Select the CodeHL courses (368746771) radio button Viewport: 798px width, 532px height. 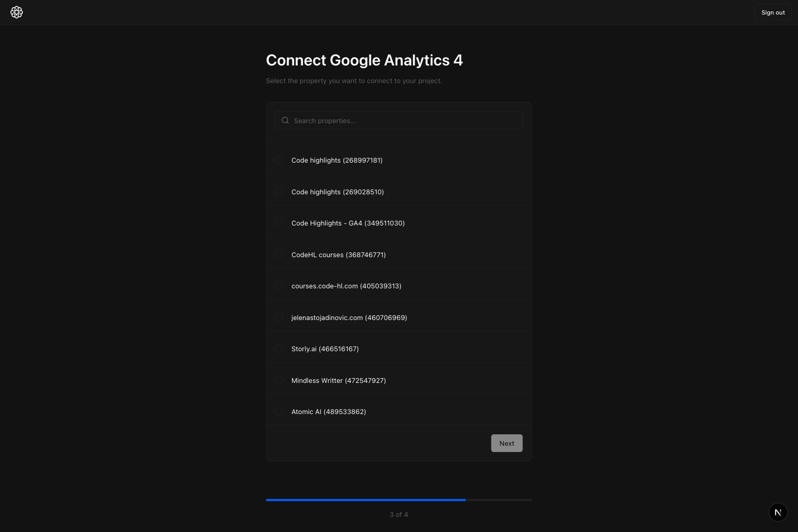point(279,255)
